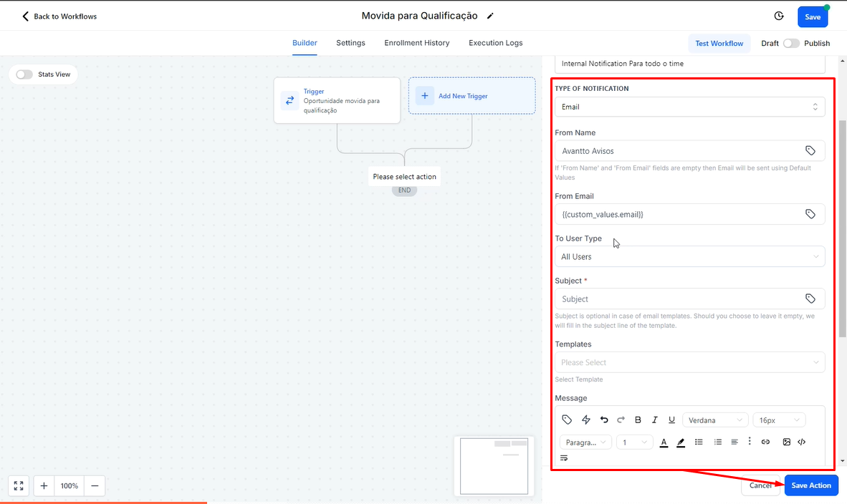847x504 pixels.
Task: Click the pencil icon to rename workflow
Action: pyautogui.click(x=490, y=16)
